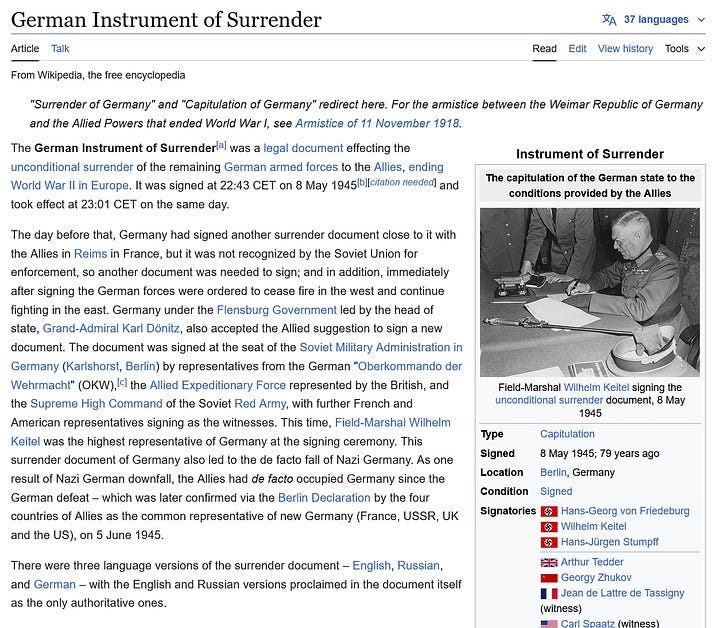The width and height of the screenshot is (720, 628).
Task: Click the 'German Instrument of Surrender' page heading
Action: click(x=166, y=20)
